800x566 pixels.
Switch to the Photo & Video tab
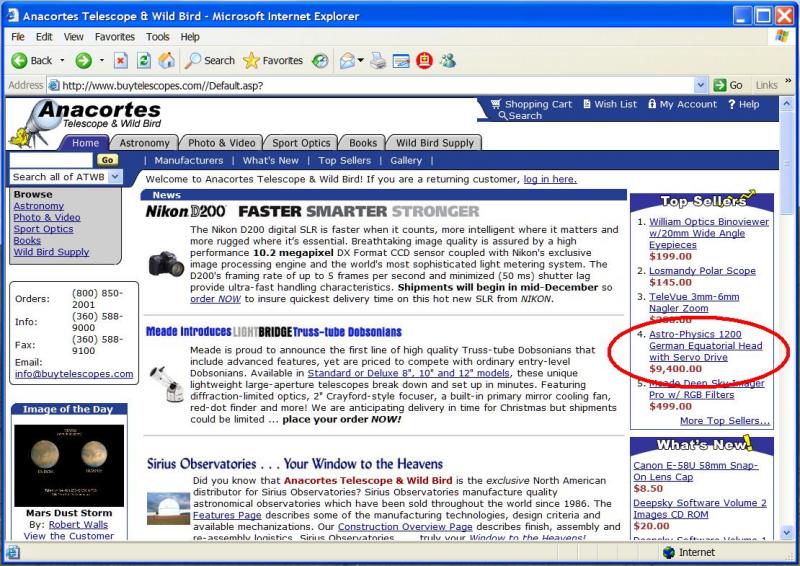221,143
